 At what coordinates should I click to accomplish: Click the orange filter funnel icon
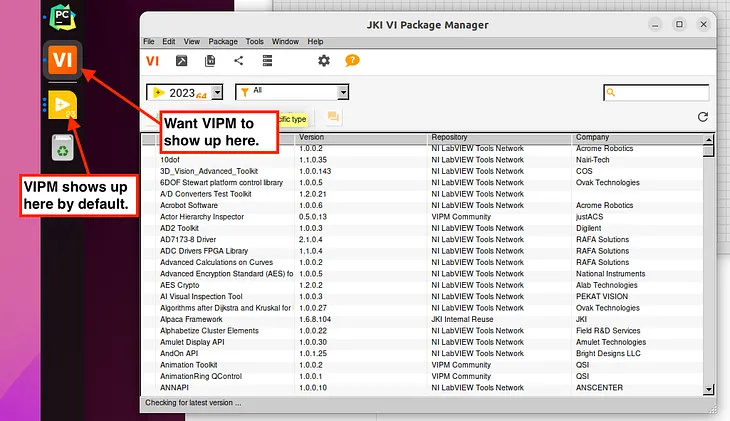pyautogui.click(x=245, y=93)
